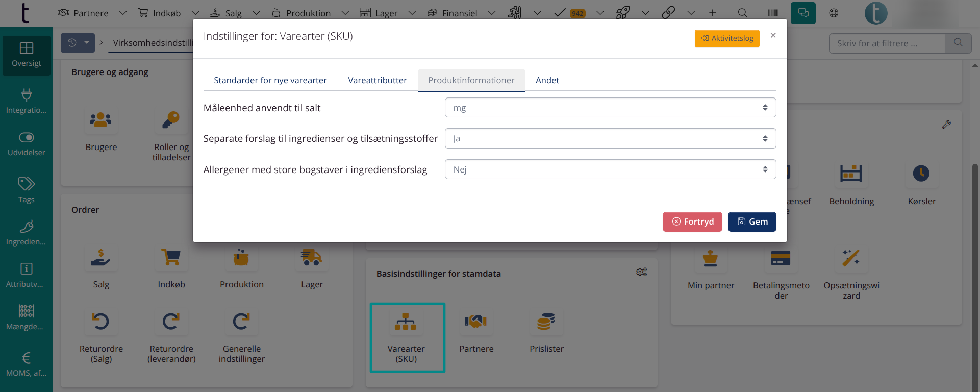This screenshot has width=980, height=392.
Task: Open Prislister settings icon
Action: (546, 323)
